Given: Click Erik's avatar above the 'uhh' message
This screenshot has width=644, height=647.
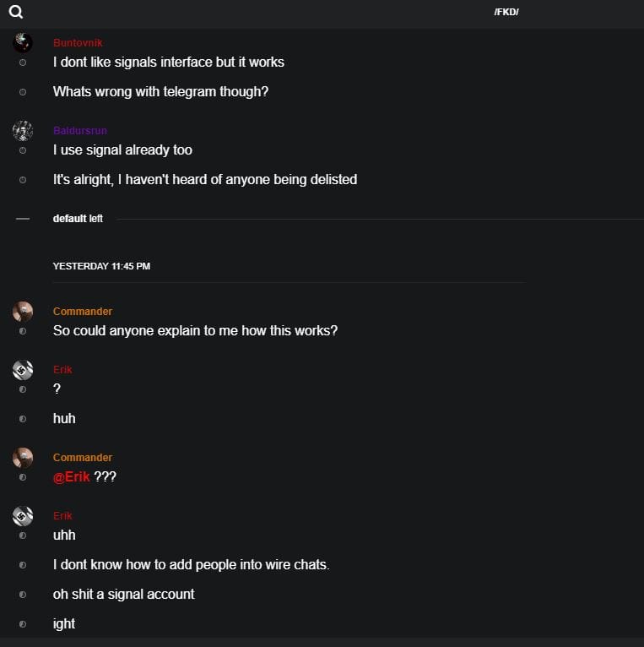Looking at the screenshot, I should click(x=23, y=516).
